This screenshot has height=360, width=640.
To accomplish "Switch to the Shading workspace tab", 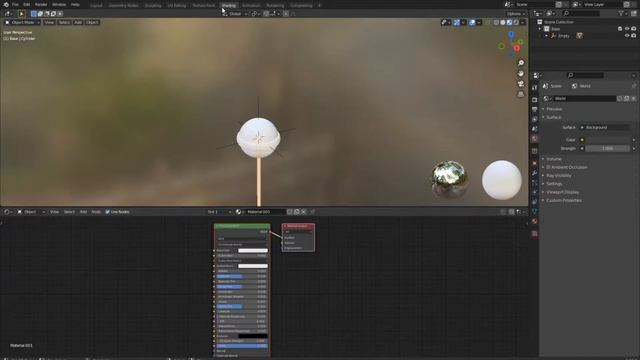I will [229, 5].
